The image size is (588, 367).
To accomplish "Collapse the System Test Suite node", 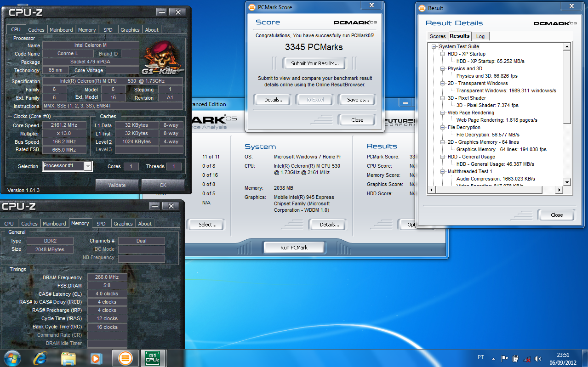I will [434, 46].
